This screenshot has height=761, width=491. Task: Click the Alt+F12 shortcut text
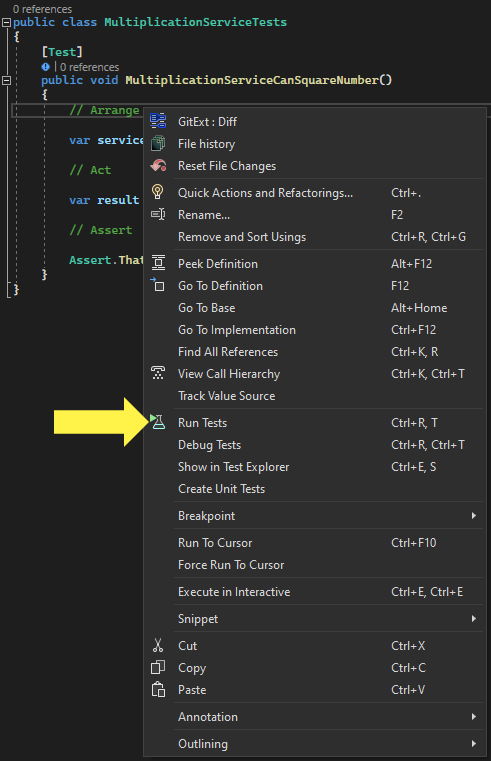[411, 264]
